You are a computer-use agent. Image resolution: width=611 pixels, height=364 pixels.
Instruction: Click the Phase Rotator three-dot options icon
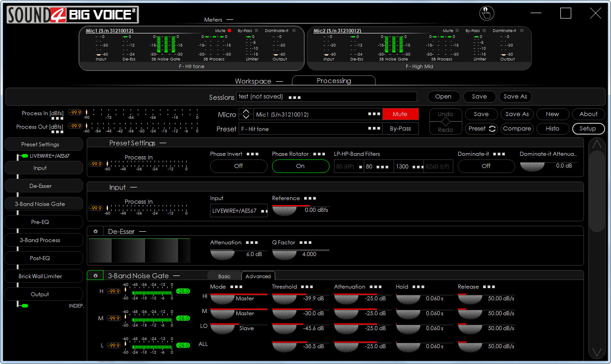click(319, 154)
